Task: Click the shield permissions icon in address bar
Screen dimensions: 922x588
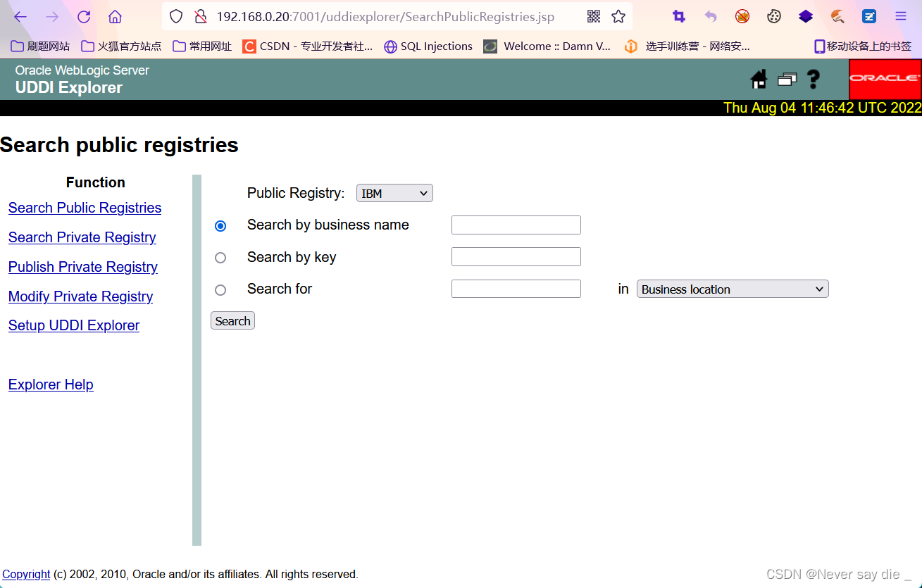Action: [176, 15]
